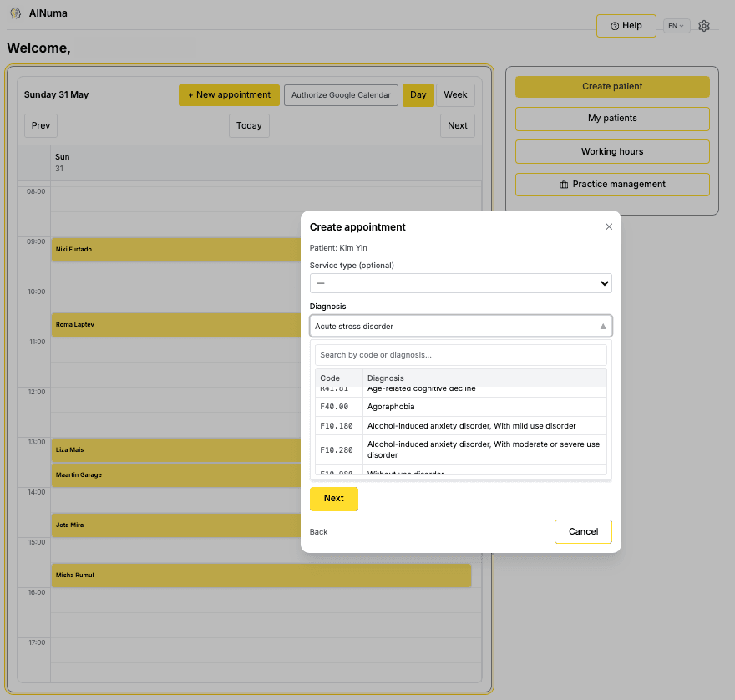Image resolution: width=735 pixels, height=700 pixels.
Task: Click the AINuma logo icon
Action: click(16, 13)
